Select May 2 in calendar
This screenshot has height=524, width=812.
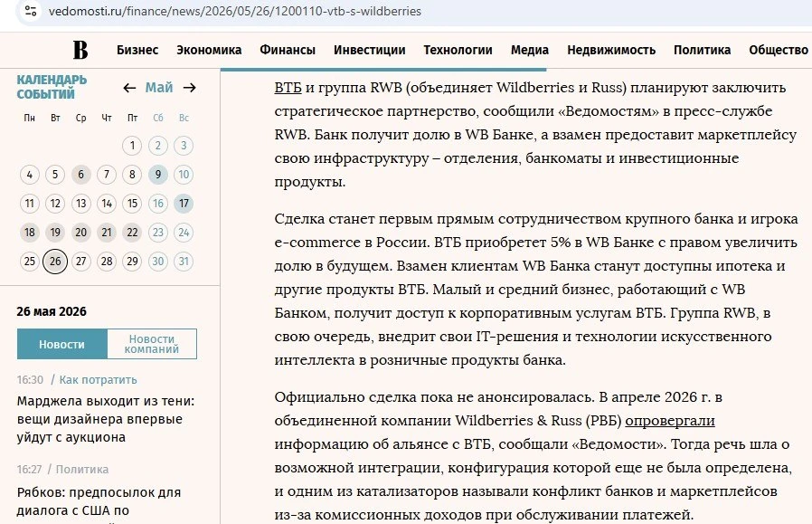pyautogui.click(x=158, y=146)
